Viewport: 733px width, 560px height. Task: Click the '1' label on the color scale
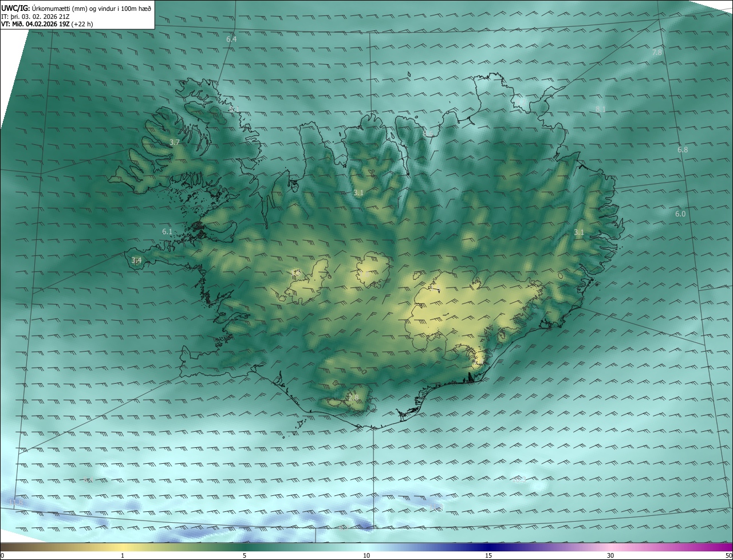point(123,555)
